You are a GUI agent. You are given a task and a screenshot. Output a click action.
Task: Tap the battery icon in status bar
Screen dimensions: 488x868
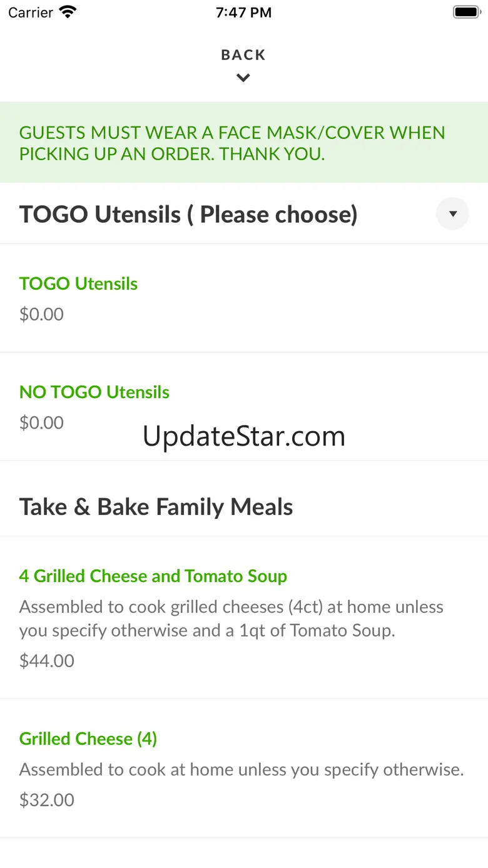click(x=465, y=13)
